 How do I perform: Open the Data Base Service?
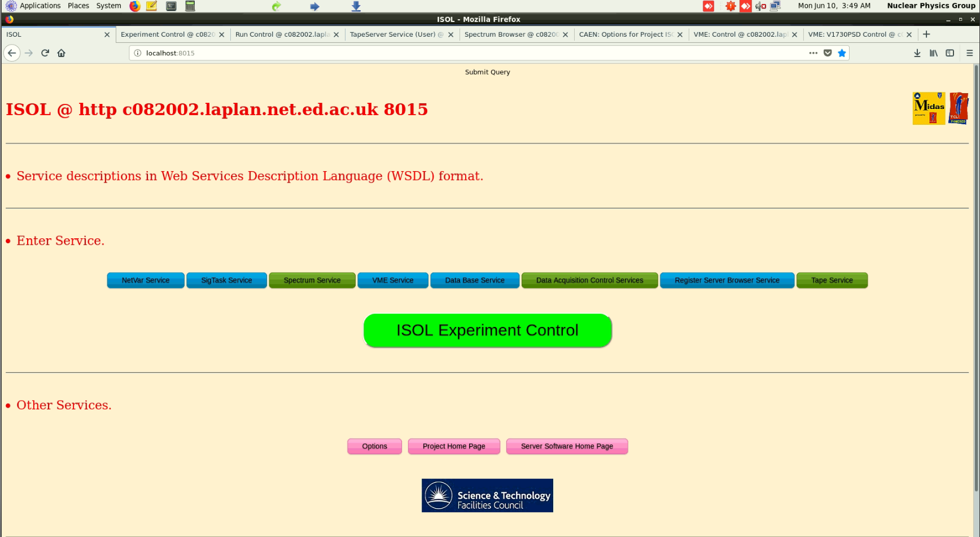pos(475,281)
